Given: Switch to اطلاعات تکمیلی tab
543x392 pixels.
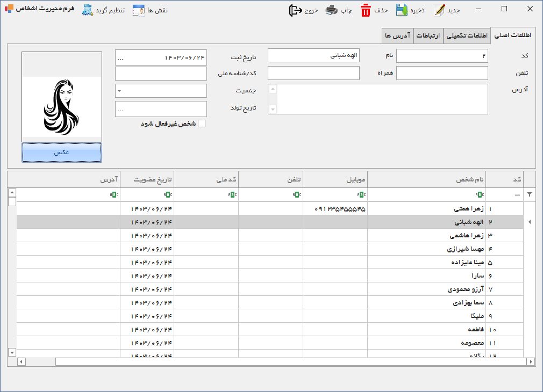Looking at the screenshot, I should [467, 35].
